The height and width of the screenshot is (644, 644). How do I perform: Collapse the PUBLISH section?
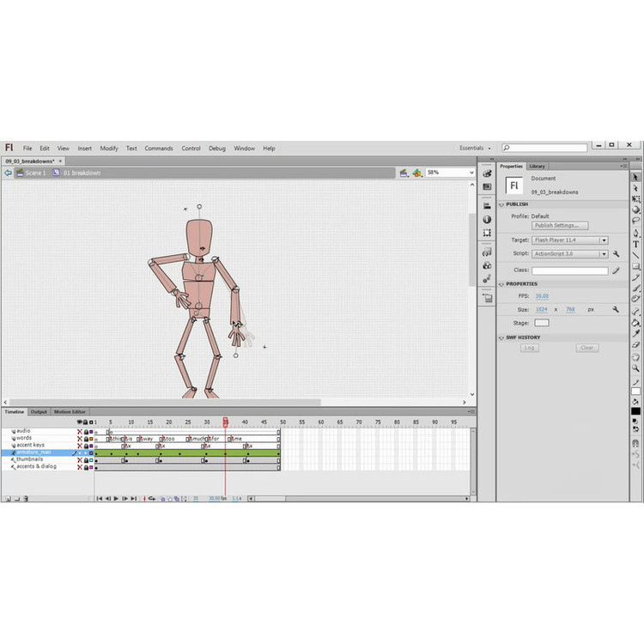pyautogui.click(x=501, y=204)
